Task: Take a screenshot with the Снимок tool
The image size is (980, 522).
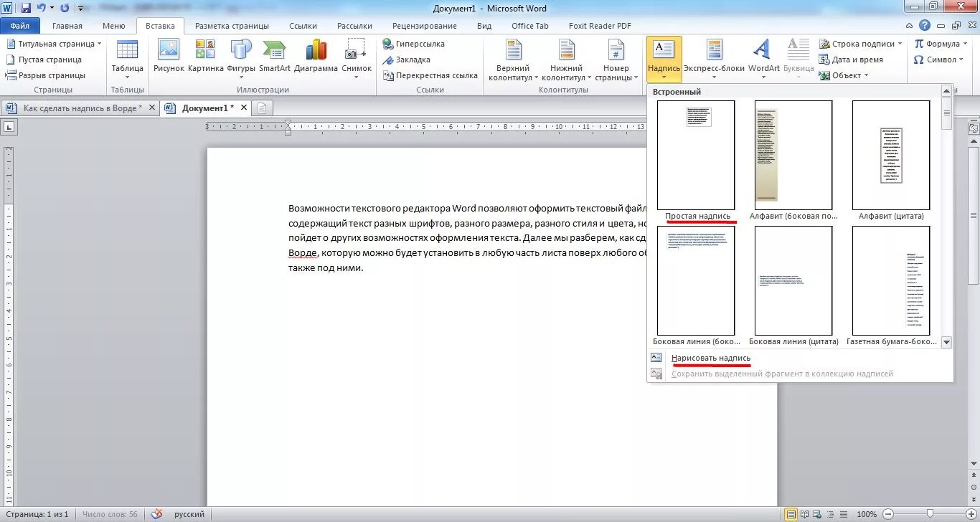Action: pos(357,57)
